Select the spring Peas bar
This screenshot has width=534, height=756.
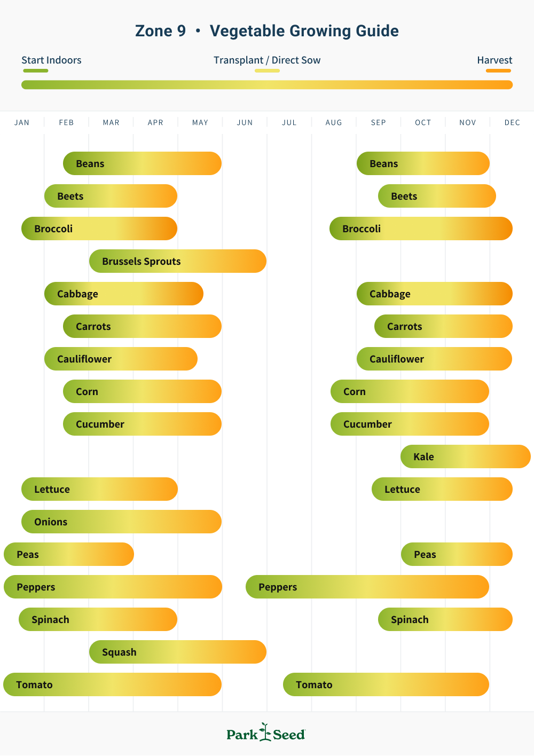pyautogui.click(x=69, y=554)
